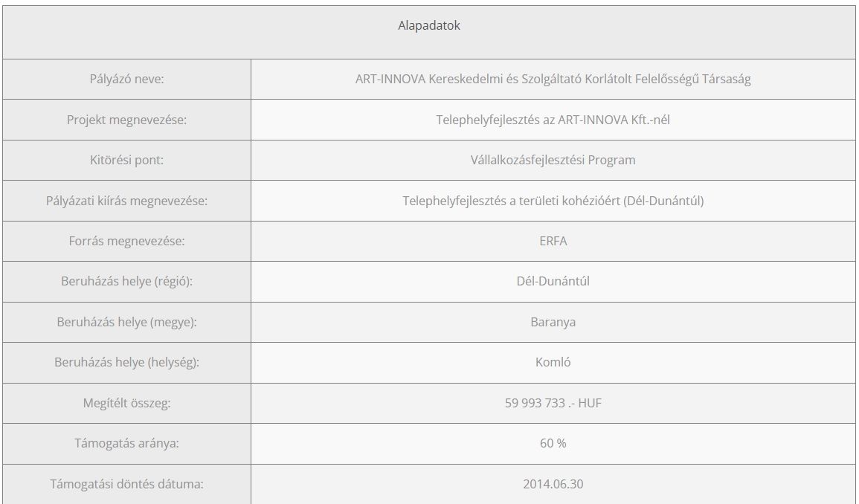Click the Kitörési pont label

point(126,160)
